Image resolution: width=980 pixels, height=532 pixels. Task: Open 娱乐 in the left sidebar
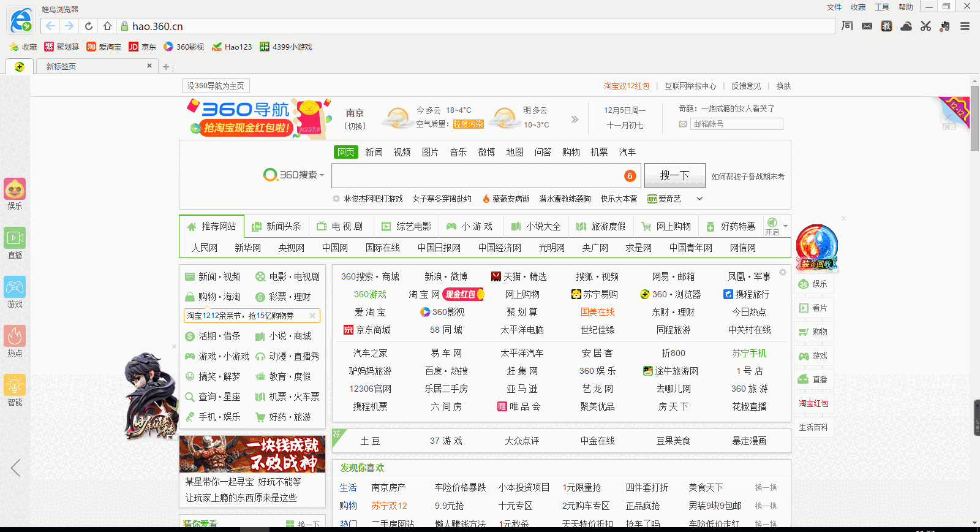[15, 194]
